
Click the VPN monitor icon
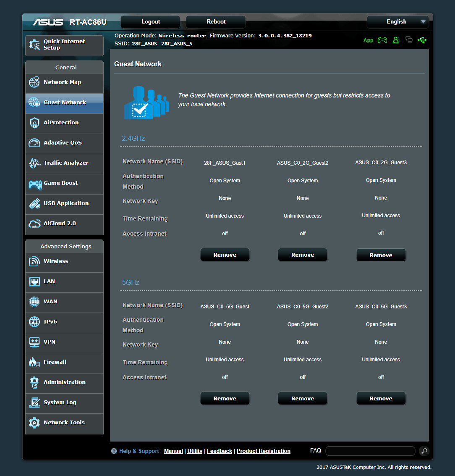[x=34, y=342]
